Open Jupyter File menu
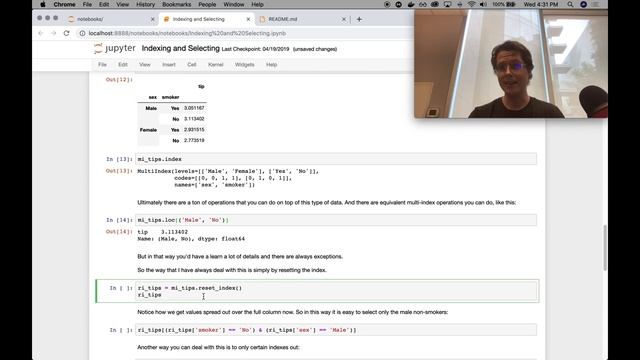This screenshot has width=640, height=360. tap(102, 64)
